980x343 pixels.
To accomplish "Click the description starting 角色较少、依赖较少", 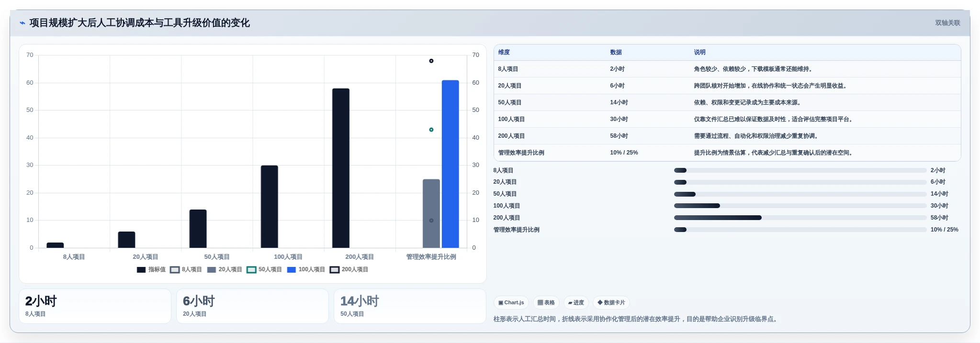I will [x=754, y=69].
